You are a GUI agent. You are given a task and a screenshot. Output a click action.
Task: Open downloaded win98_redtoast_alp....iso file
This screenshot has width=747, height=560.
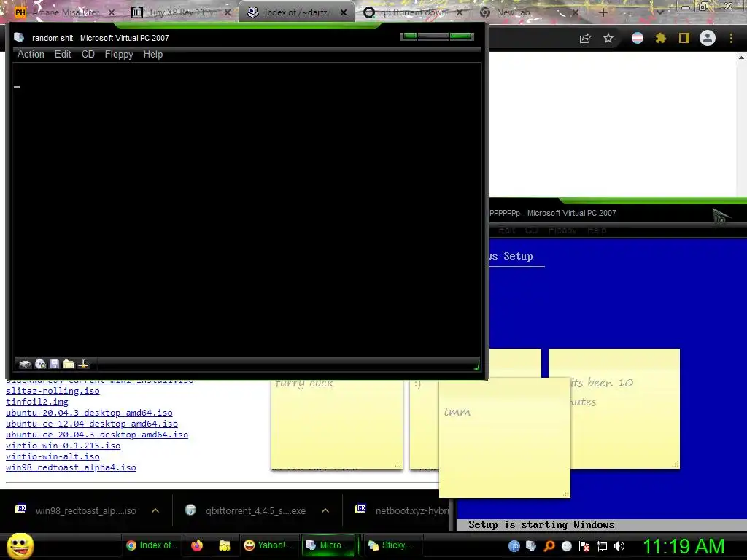pos(76,510)
